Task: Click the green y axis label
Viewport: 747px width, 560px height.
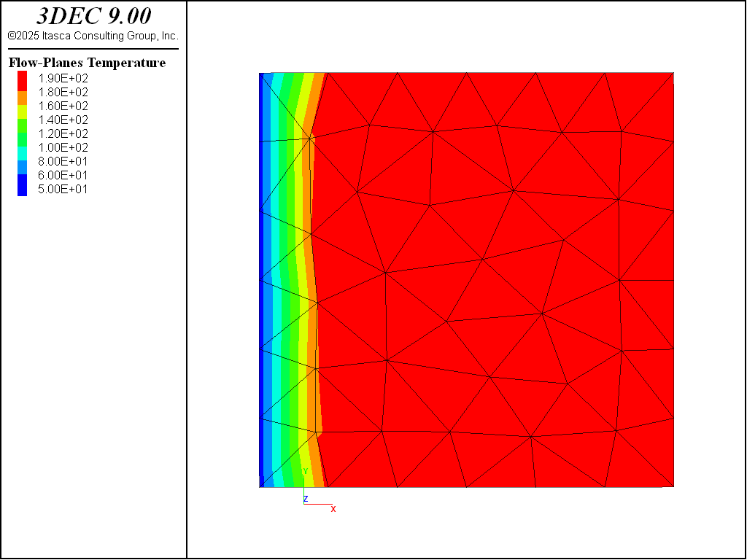Action: [x=306, y=471]
